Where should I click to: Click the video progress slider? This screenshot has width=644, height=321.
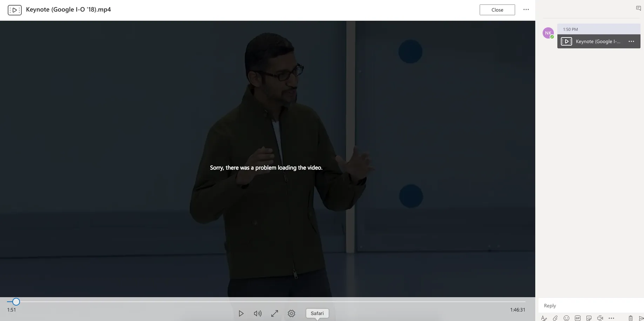16,301
